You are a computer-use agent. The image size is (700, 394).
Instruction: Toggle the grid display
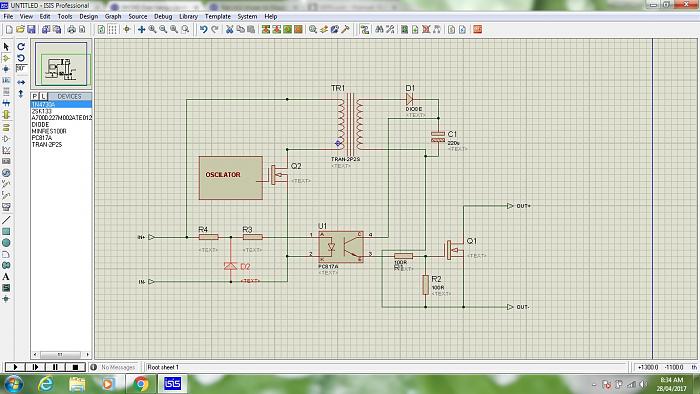click(112, 29)
